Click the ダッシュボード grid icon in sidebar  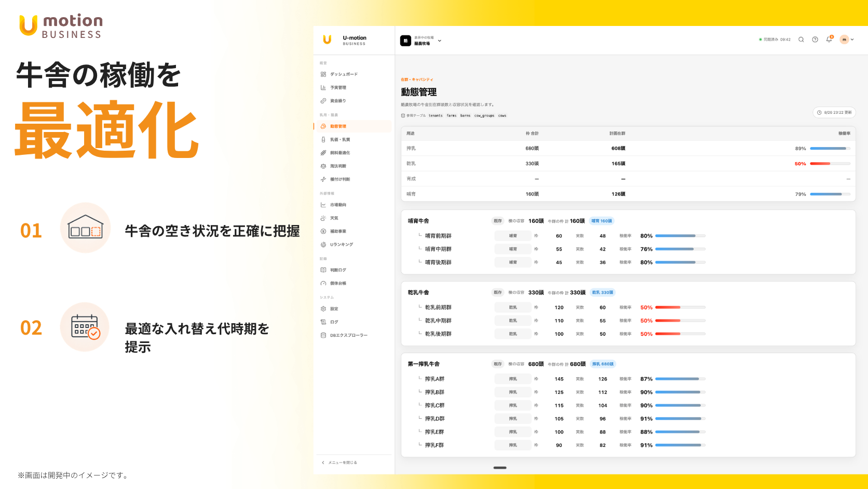(323, 74)
